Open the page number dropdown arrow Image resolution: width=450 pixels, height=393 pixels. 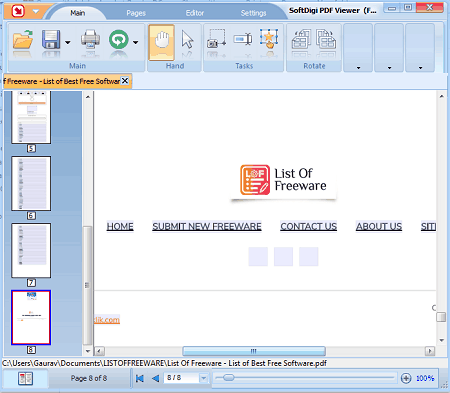(203, 378)
